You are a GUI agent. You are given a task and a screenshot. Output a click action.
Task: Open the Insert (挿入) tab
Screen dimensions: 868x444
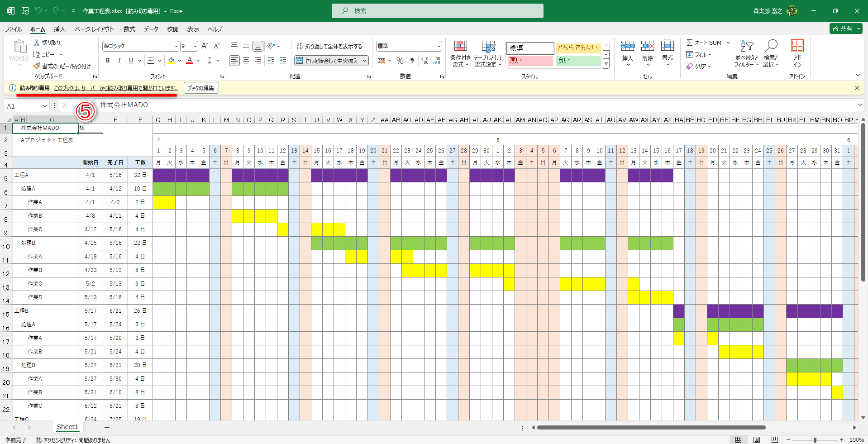(59, 29)
